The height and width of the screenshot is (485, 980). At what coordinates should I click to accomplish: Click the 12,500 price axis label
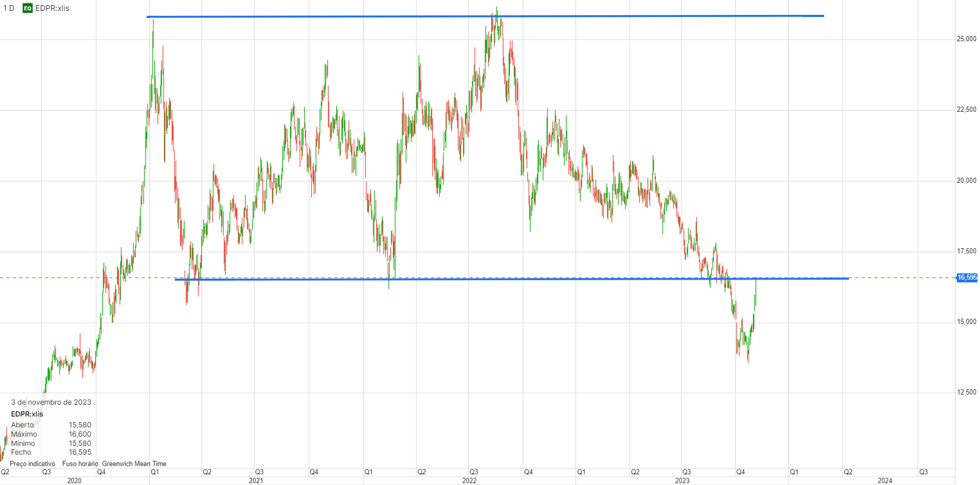click(966, 392)
